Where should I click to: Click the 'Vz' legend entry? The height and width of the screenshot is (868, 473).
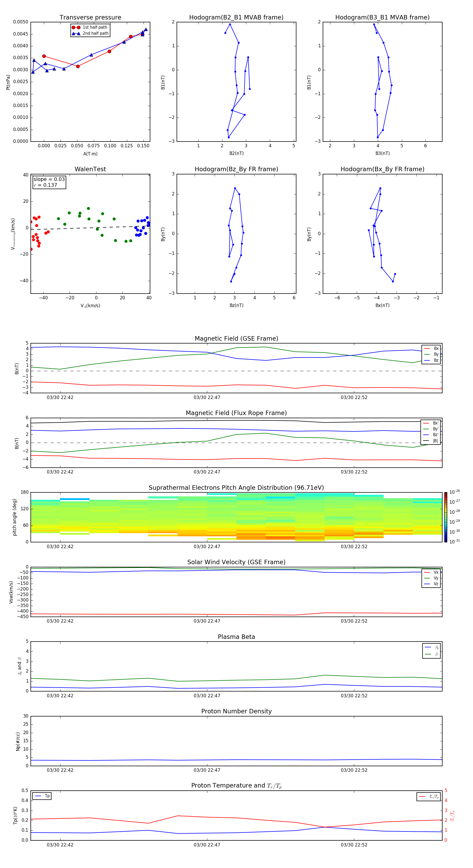pyautogui.click(x=431, y=584)
